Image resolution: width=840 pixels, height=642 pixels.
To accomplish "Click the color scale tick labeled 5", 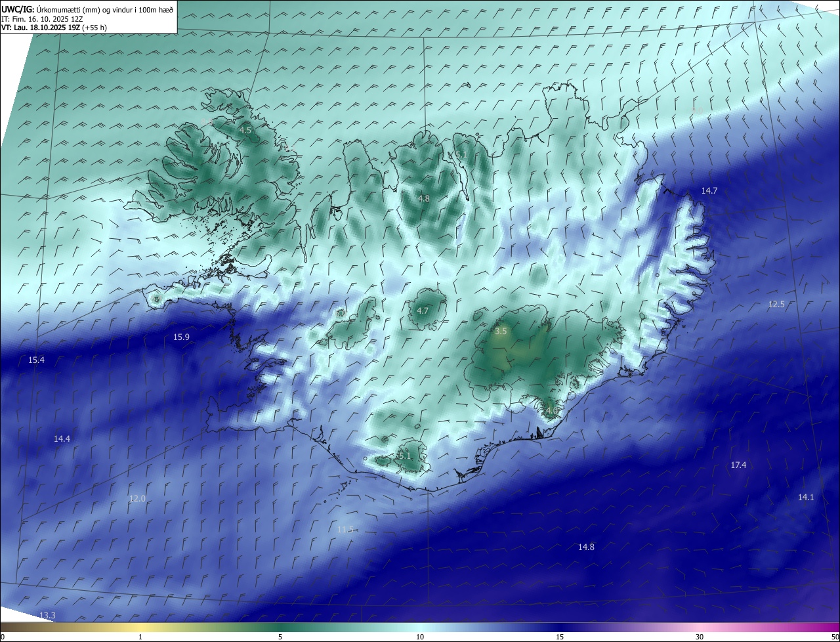I will 280,637.
